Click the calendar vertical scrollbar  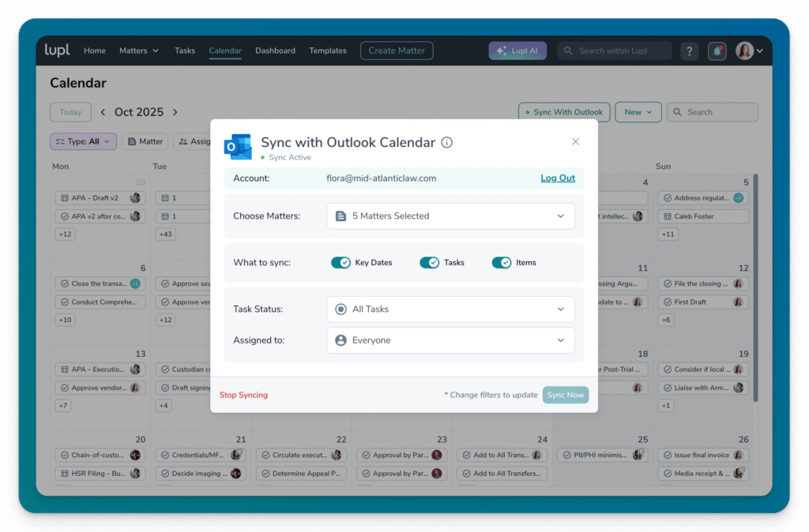click(x=755, y=284)
